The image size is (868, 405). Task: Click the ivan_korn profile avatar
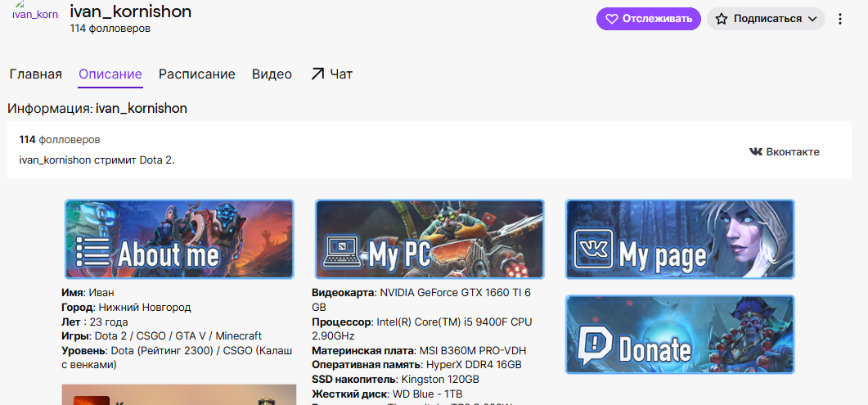point(35,12)
